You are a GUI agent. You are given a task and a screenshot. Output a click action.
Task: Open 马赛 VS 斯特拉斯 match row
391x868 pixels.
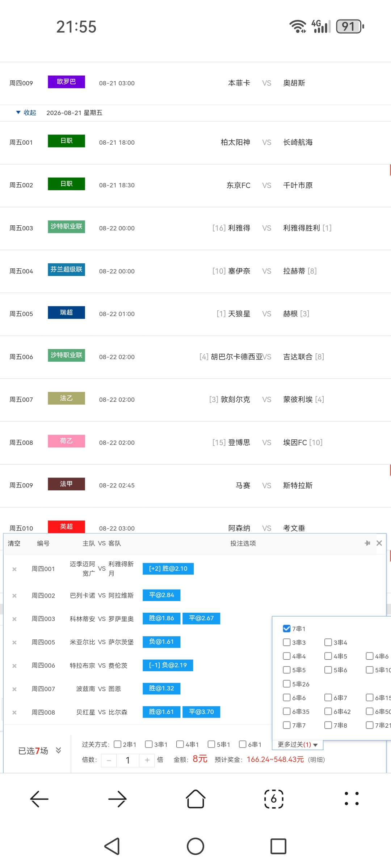195,486
